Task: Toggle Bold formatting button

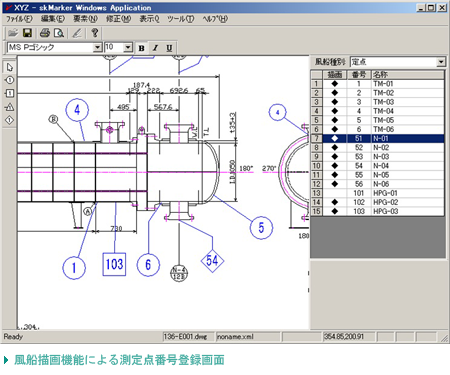Action: (141, 48)
